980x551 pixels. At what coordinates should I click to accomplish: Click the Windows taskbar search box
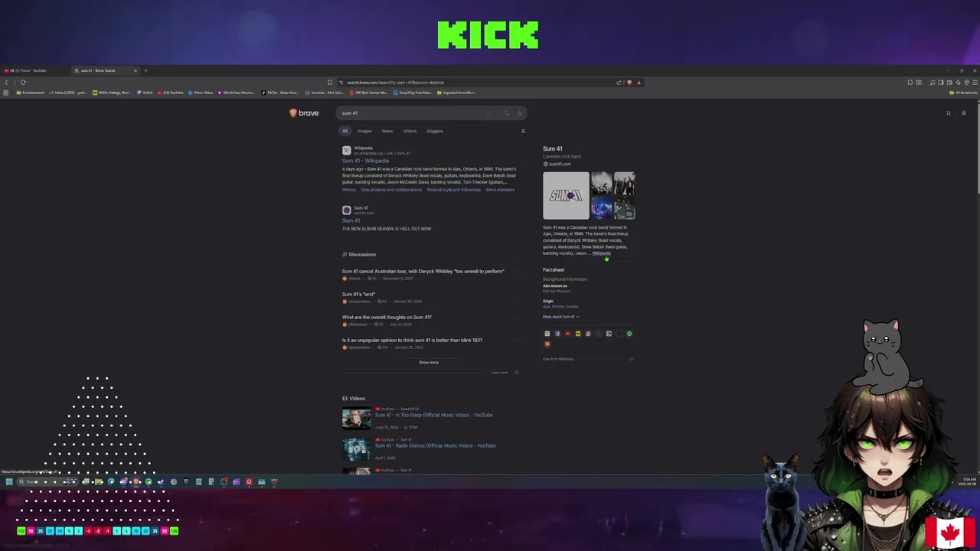pyautogui.click(x=46, y=482)
